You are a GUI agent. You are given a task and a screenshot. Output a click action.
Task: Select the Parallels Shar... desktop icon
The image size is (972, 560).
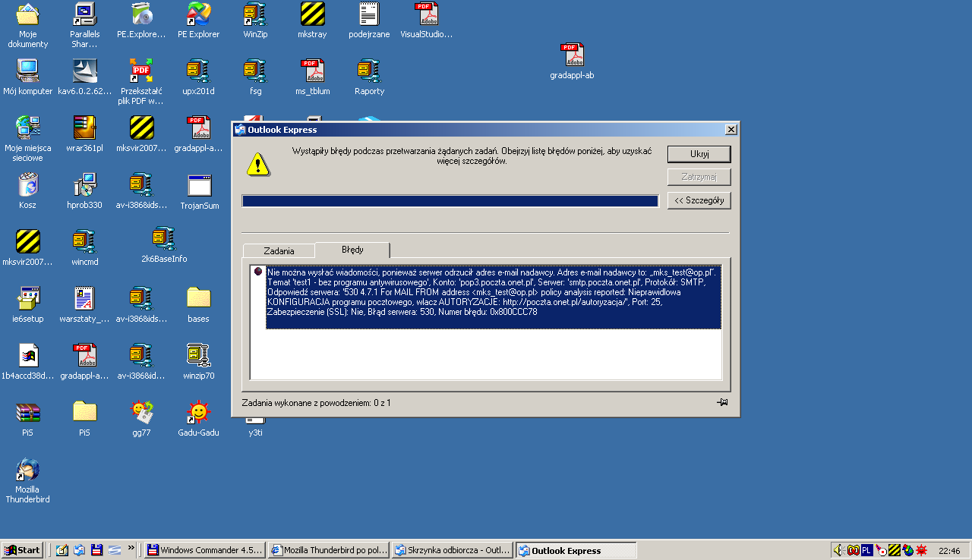click(85, 26)
